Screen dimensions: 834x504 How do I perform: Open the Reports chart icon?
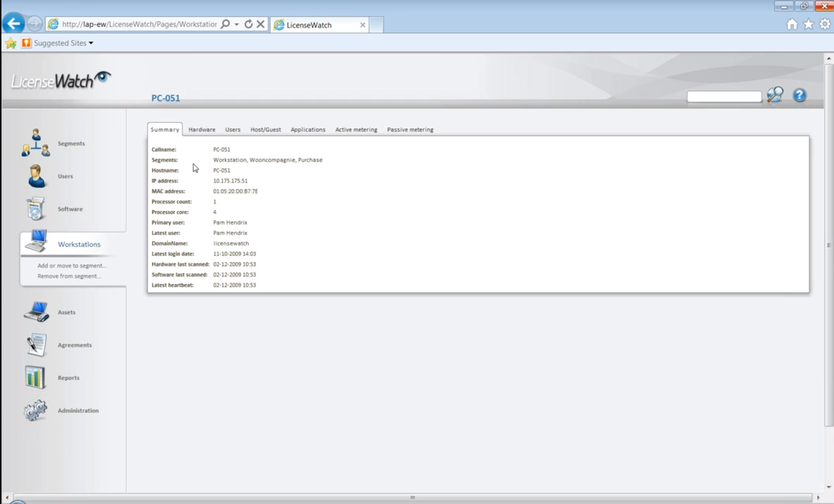[x=35, y=377]
